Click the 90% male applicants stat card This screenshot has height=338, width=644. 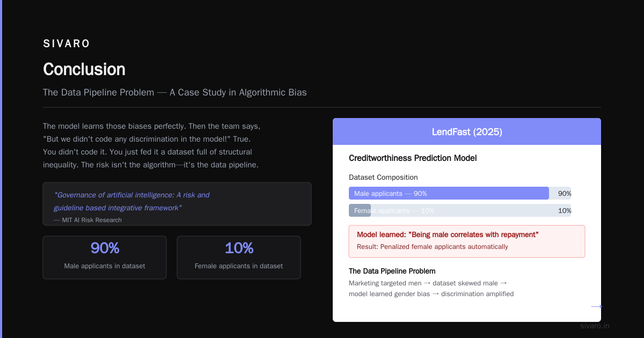[105, 258]
